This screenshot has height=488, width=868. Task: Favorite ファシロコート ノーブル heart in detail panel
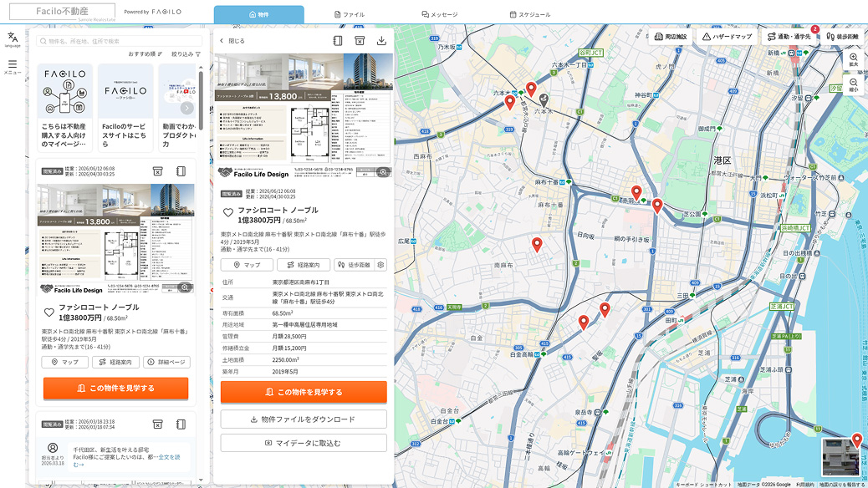[227, 213]
